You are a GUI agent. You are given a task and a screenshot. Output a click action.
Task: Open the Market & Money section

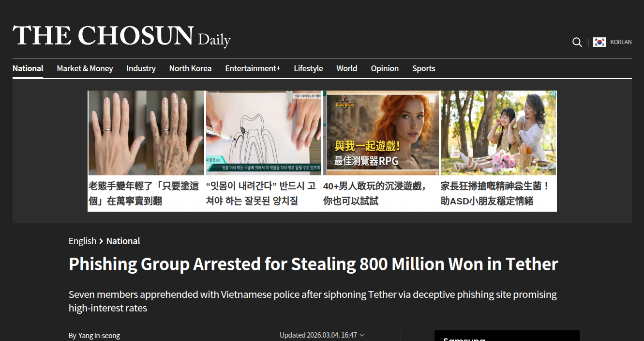pos(85,68)
